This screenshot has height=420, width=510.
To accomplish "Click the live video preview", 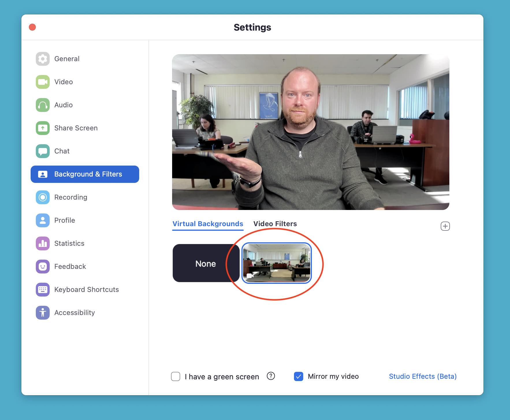I will [311, 132].
